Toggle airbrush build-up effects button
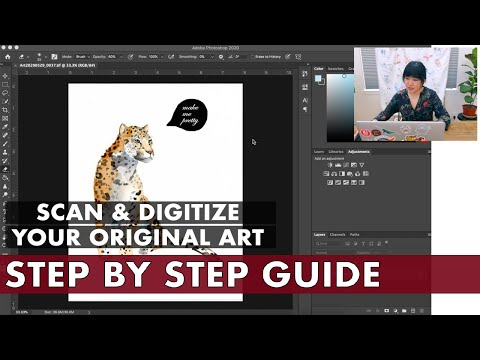The height and width of the screenshot is (360, 480). click(171, 57)
